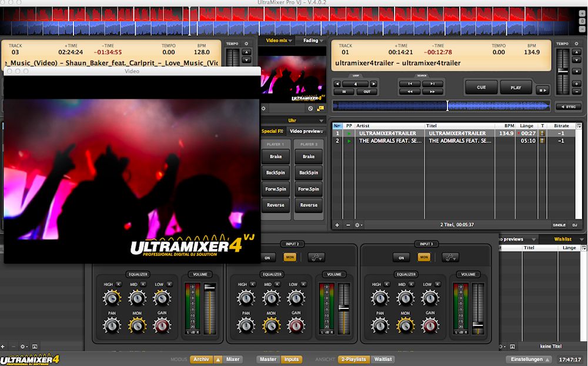The width and height of the screenshot is (588, 366).
Task: Toggle Input 2 ON button
Action: tap(268, 258)
